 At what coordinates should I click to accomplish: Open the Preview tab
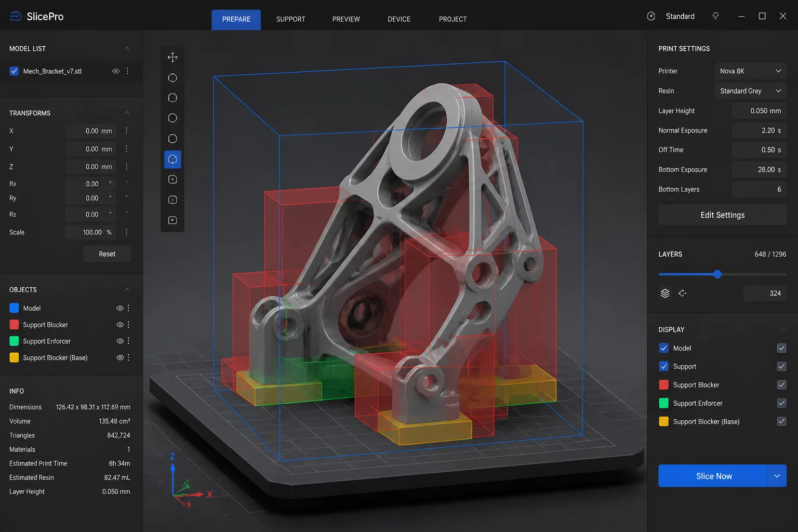click(346, 19)
